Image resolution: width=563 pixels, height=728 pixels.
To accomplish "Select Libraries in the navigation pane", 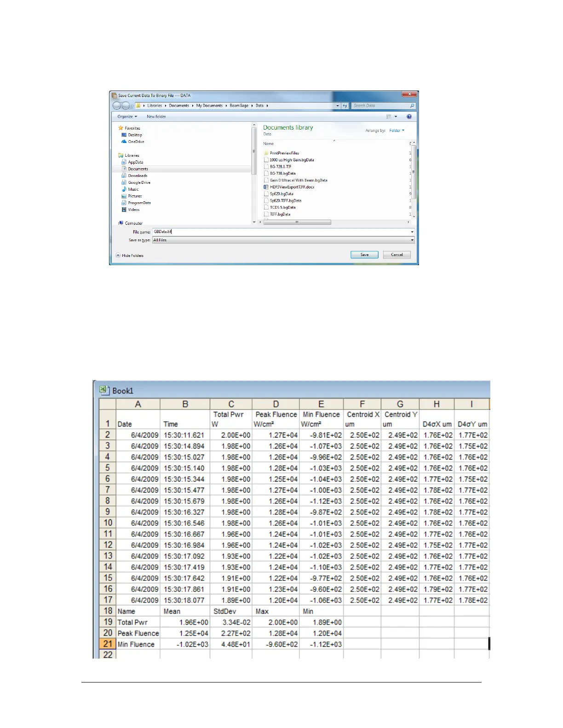I will pyautogui.click(x=132, y=155).
